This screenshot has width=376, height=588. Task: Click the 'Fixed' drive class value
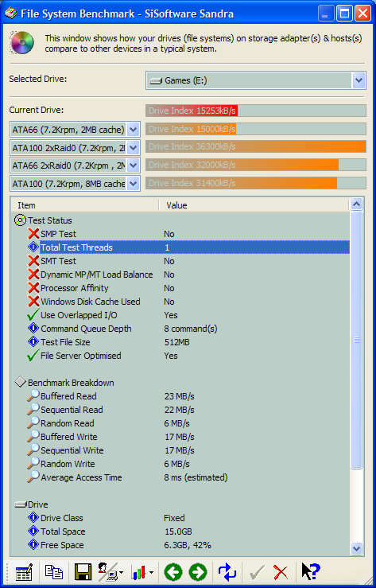click(x=174, y=518)
